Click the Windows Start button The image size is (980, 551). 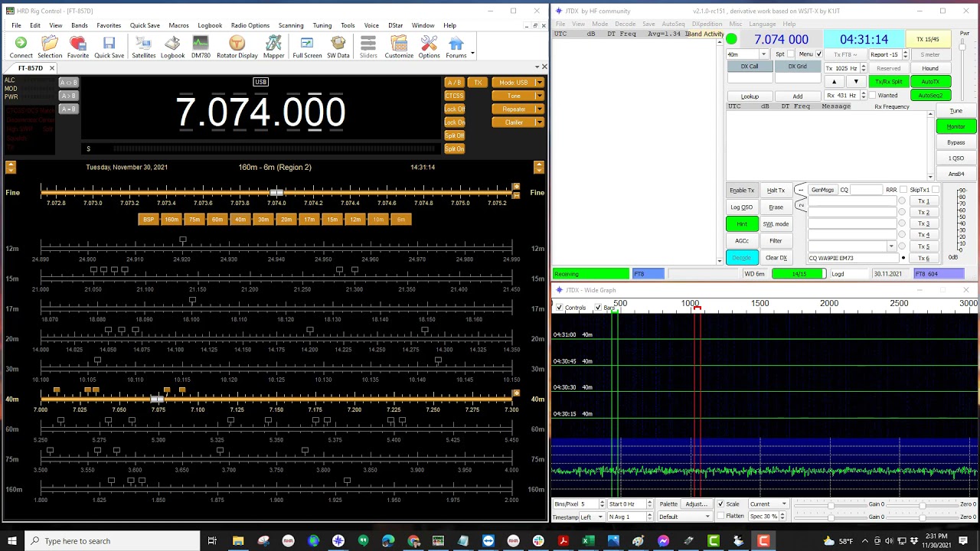point(12,541)
